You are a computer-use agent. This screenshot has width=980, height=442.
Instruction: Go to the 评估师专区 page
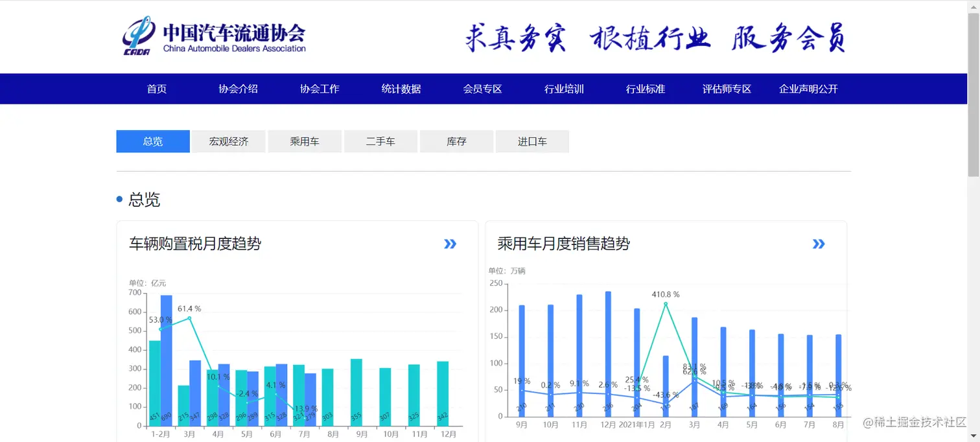coord(726,89)
